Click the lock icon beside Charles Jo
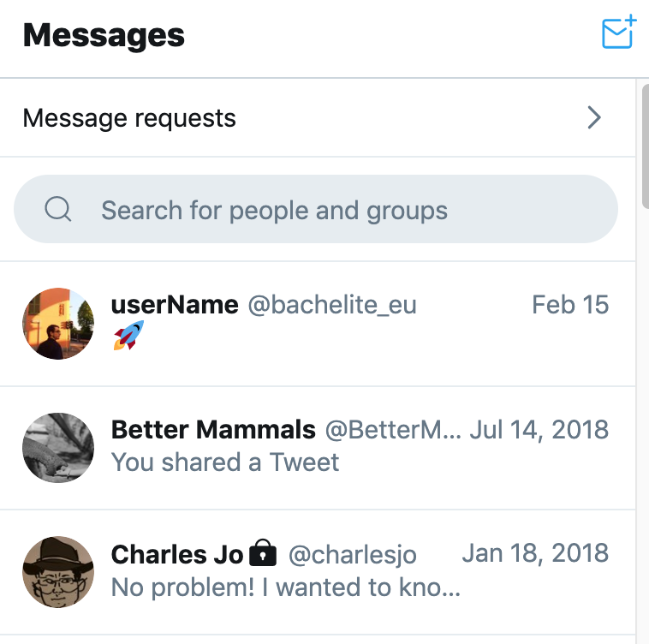Screen dimensions: 649x644 coord(262,552)
